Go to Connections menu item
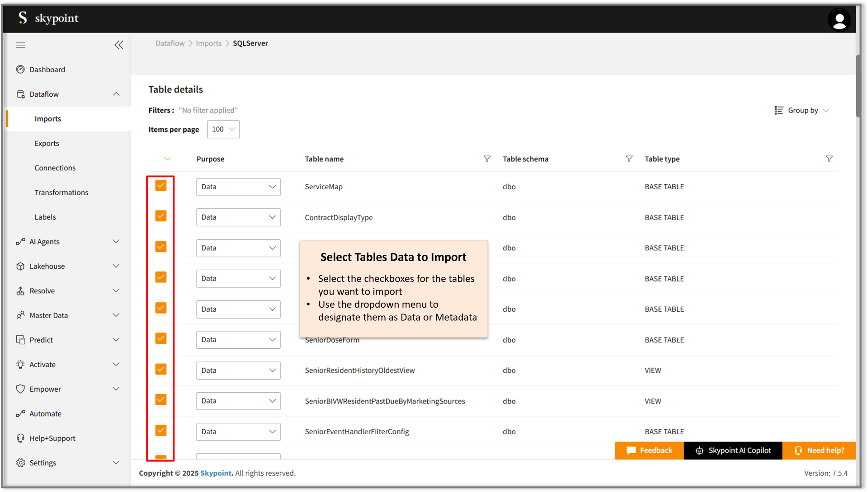The image size is (868, 492). 55,168
